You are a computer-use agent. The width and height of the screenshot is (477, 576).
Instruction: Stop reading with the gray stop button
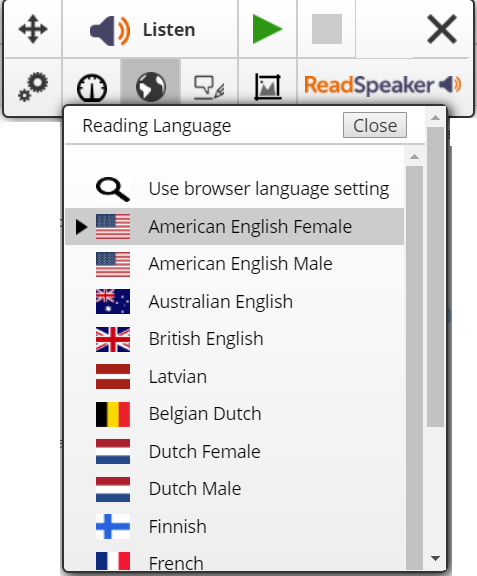point(327,29)
